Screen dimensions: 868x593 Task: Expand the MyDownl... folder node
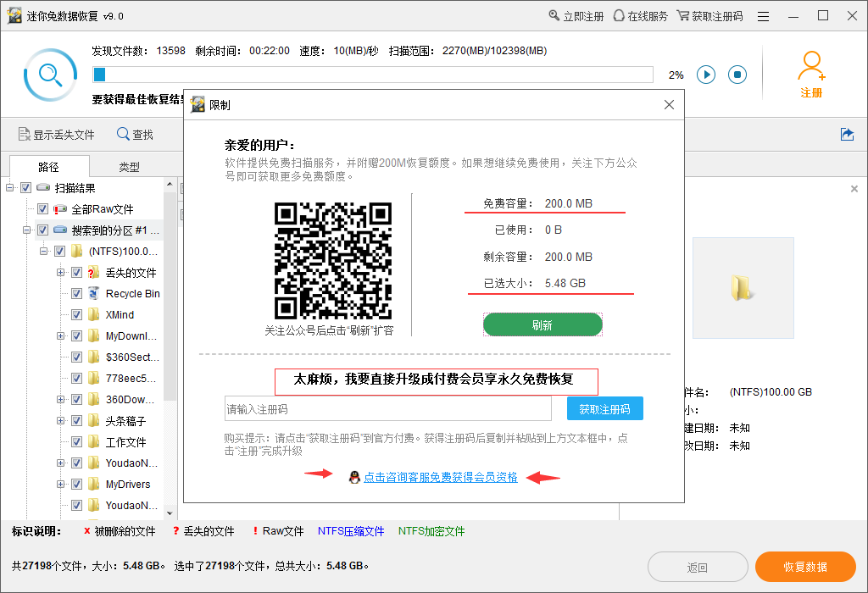[x=61, y=335]
